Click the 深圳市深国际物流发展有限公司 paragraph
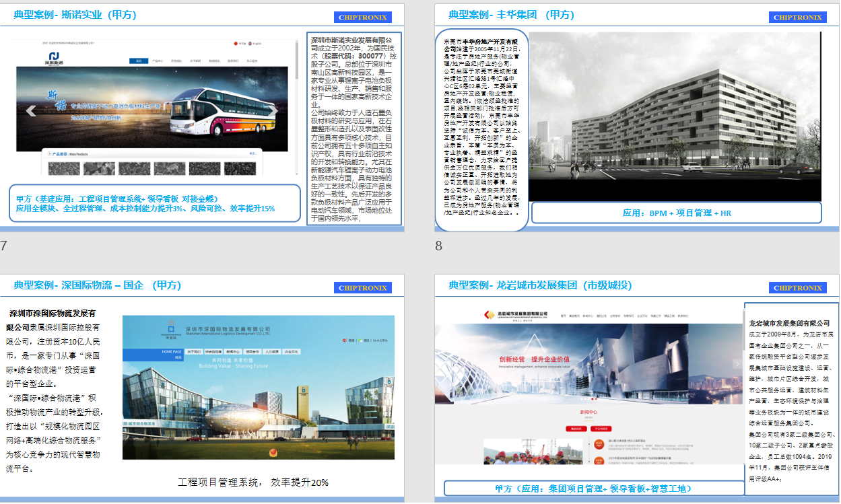 coord(55,390)
